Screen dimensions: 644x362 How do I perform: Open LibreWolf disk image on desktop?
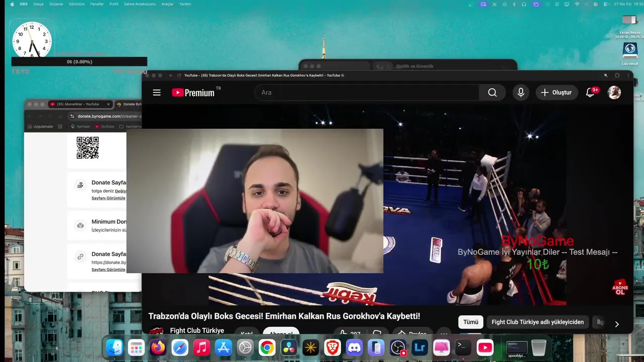[630, 54]
